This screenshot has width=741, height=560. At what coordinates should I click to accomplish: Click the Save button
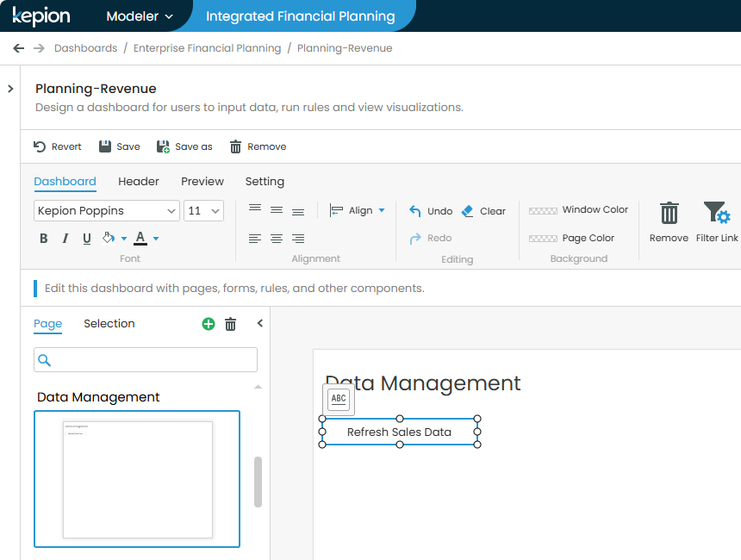tap(119, 146)
